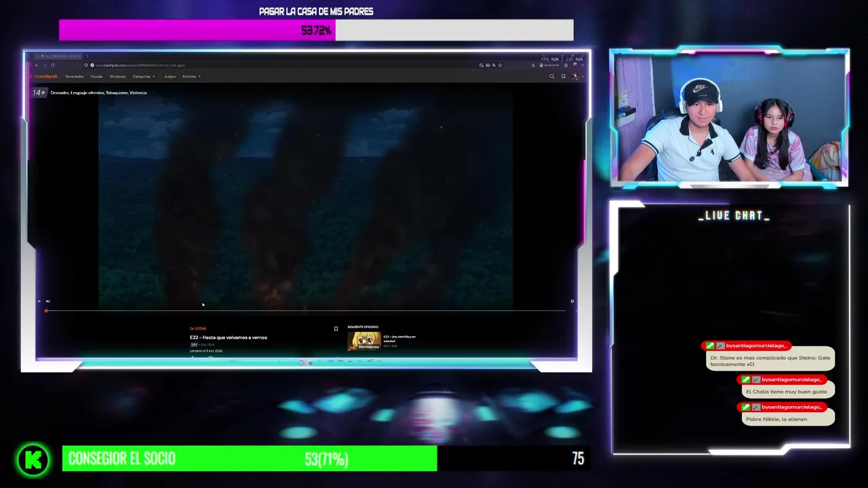Add episode E22 to watchlist bookmark
The image size is (868, 488).
[336, 329]
